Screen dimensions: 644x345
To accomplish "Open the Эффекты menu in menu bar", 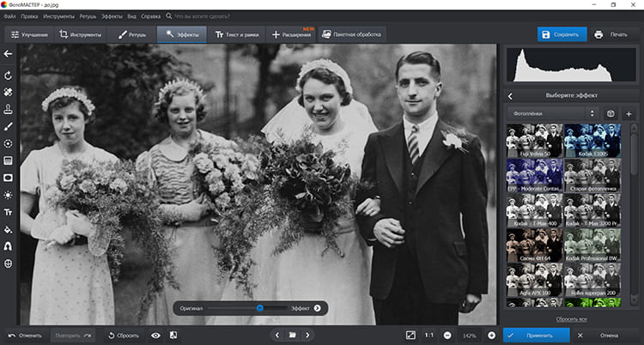I will pyautogui.click(x=112, y=16).
